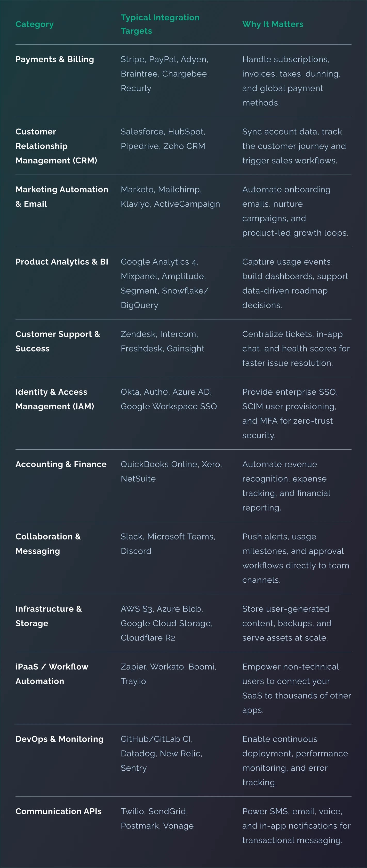Select the Payments & Billing row label

pyautogui.click(x=54, y=59)
